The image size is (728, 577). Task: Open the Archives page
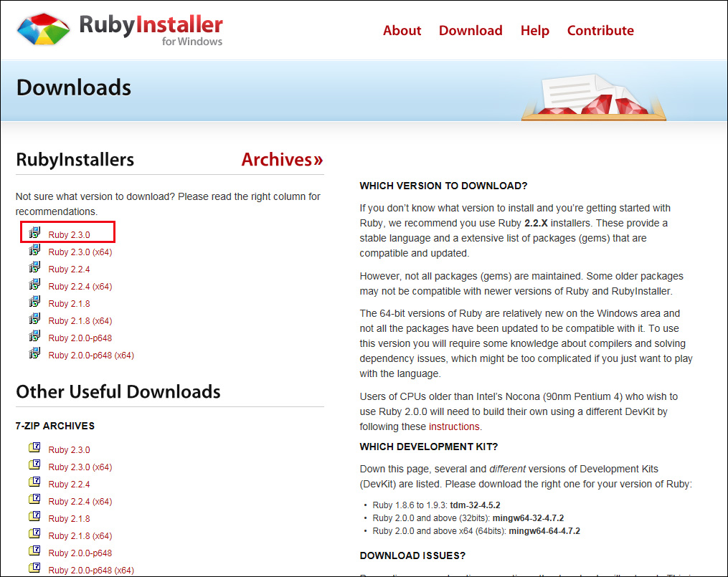coord(282,159)
